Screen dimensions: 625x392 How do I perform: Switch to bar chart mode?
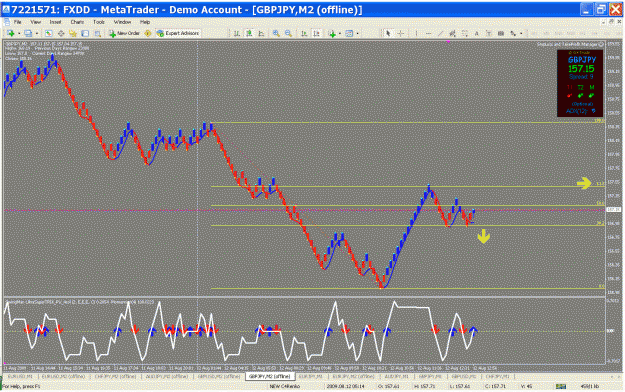click(x=237, y=33)
